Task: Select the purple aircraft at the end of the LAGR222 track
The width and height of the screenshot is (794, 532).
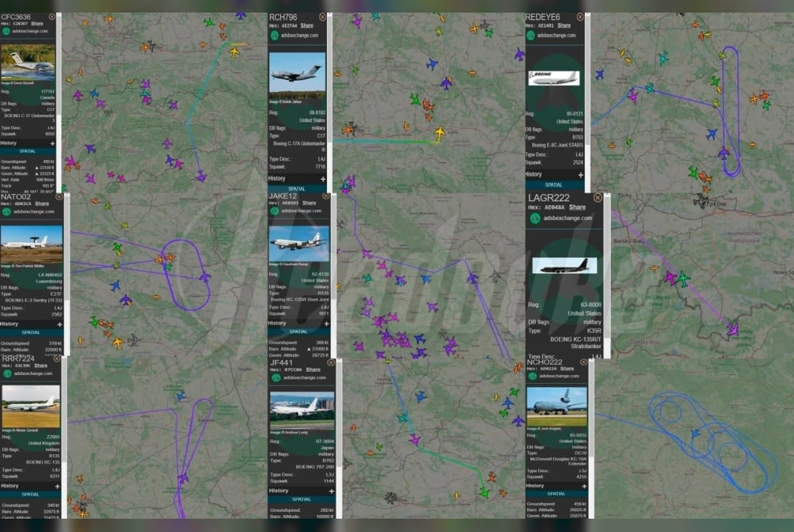Action: [732, 330]
